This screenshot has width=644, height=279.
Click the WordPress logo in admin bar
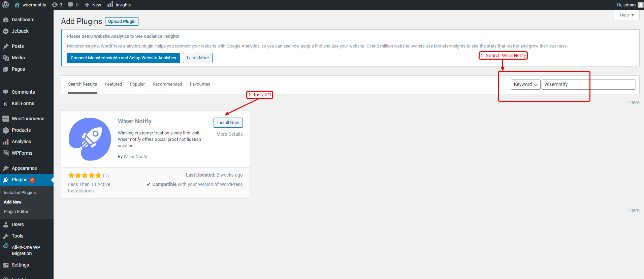(5, 5)
